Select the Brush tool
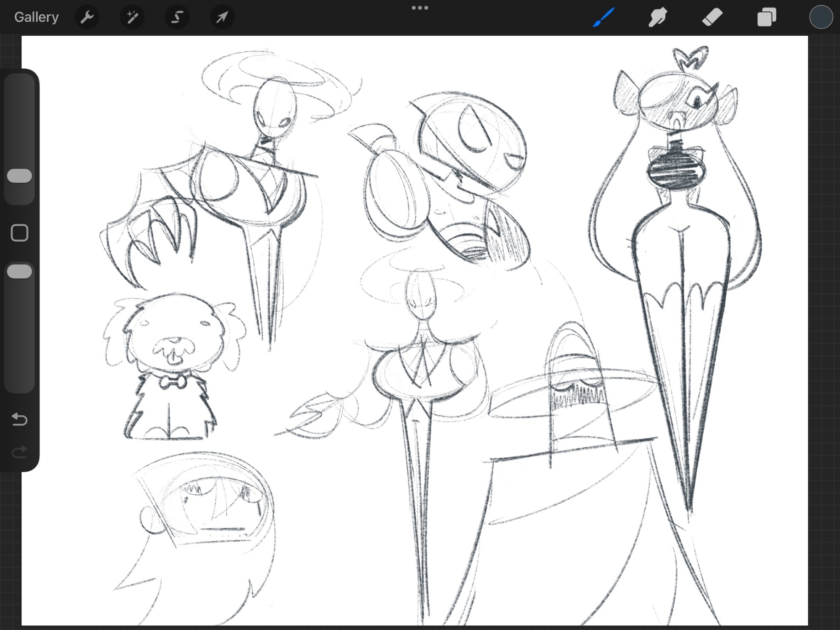This screenshot has width=840, height=630. point(604,17)
